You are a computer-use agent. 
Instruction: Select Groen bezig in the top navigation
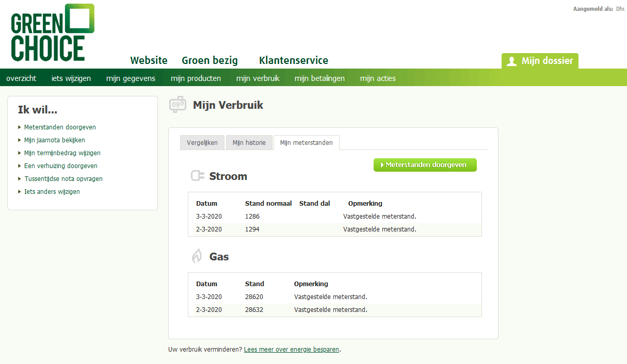(x=210, y=60)
